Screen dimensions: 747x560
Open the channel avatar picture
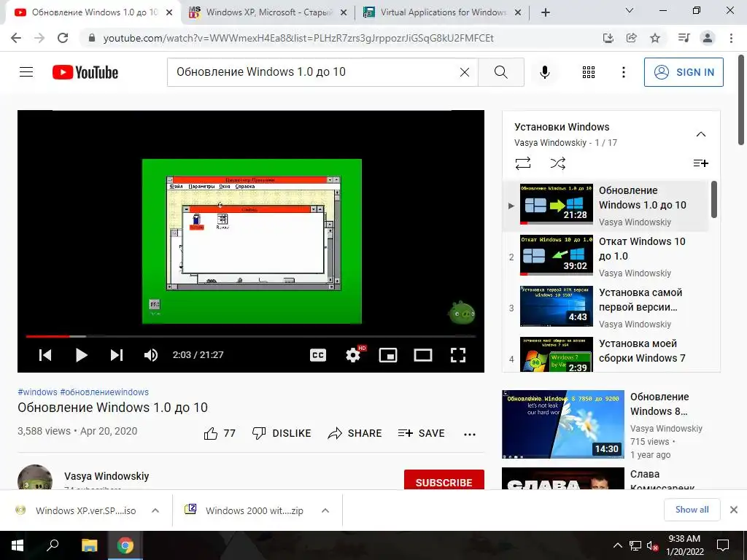35,478
